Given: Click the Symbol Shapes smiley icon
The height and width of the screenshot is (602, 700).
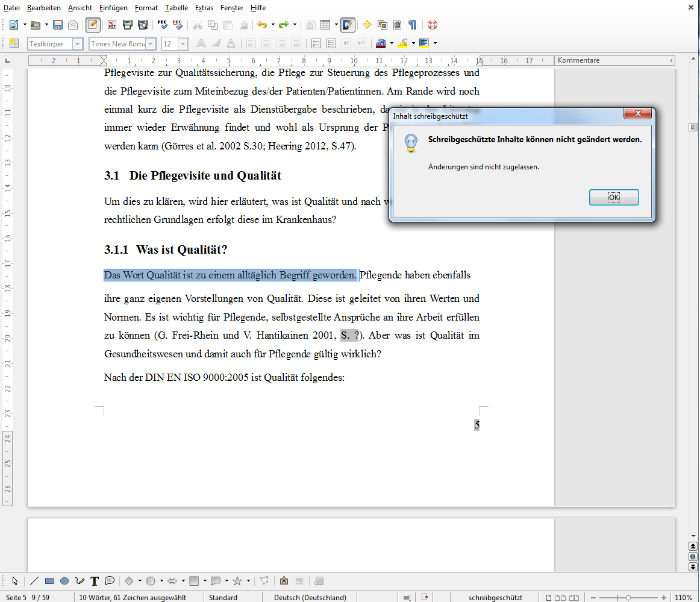Looking at the screenshot, I should [151, 581].
